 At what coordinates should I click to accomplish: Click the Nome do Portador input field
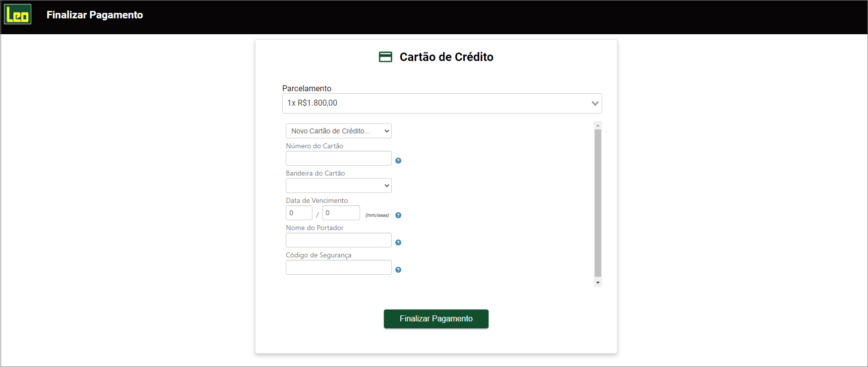click(x=339, y=240)
